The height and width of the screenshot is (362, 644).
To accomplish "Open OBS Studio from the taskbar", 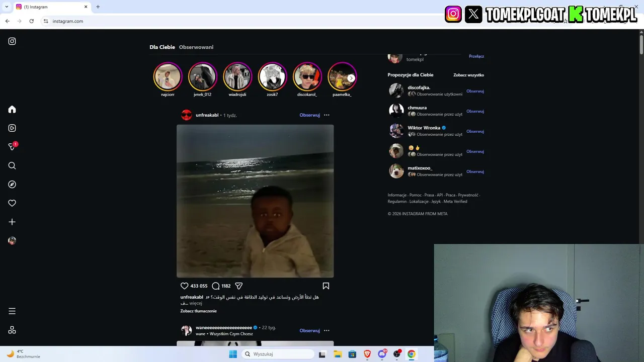I will (397, 354).
